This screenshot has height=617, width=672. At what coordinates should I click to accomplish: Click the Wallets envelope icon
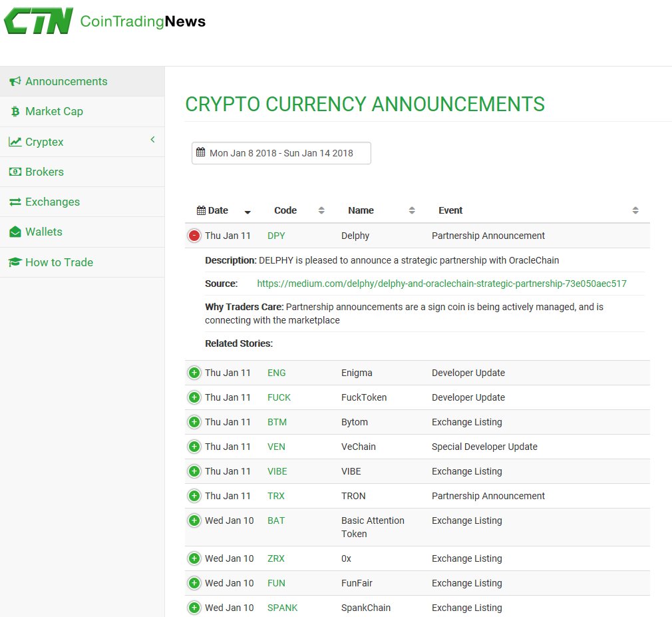click(15, 232)
